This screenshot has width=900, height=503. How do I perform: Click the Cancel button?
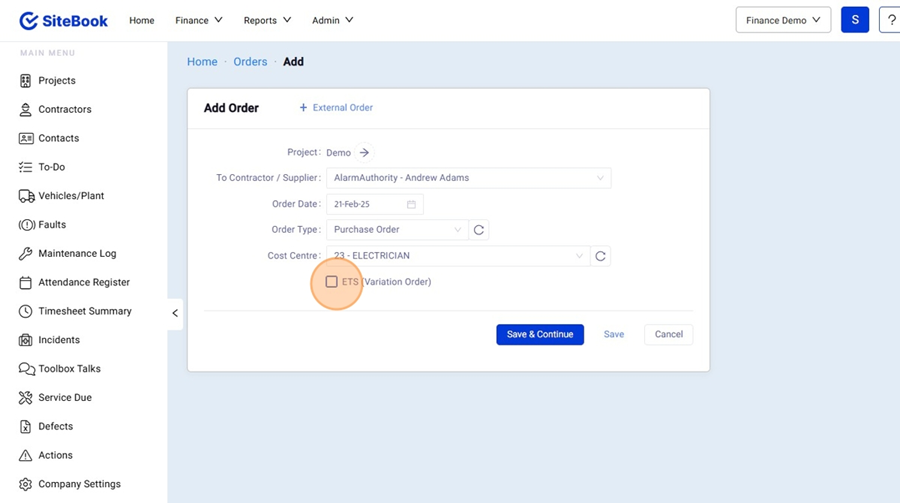[668, 334]
